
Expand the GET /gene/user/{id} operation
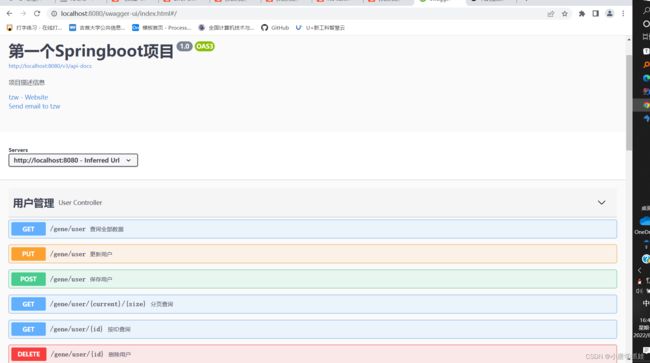[x=313, y=329]
